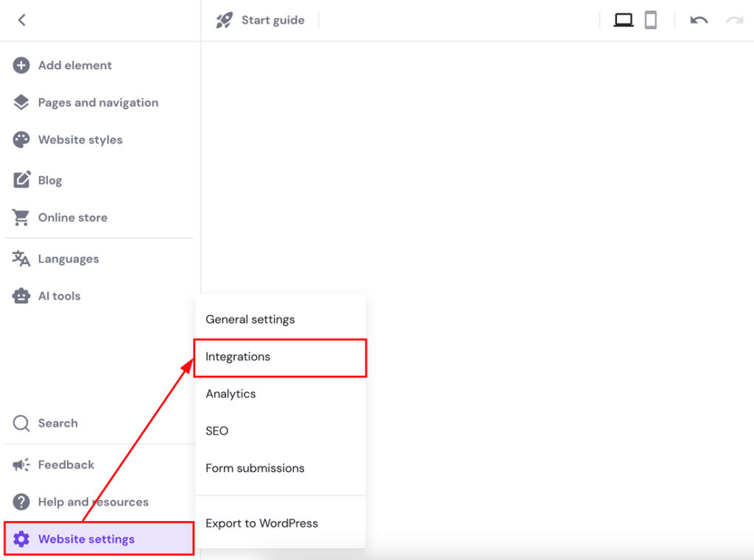Click the Blog pencil icon

[x=21, y=180]
